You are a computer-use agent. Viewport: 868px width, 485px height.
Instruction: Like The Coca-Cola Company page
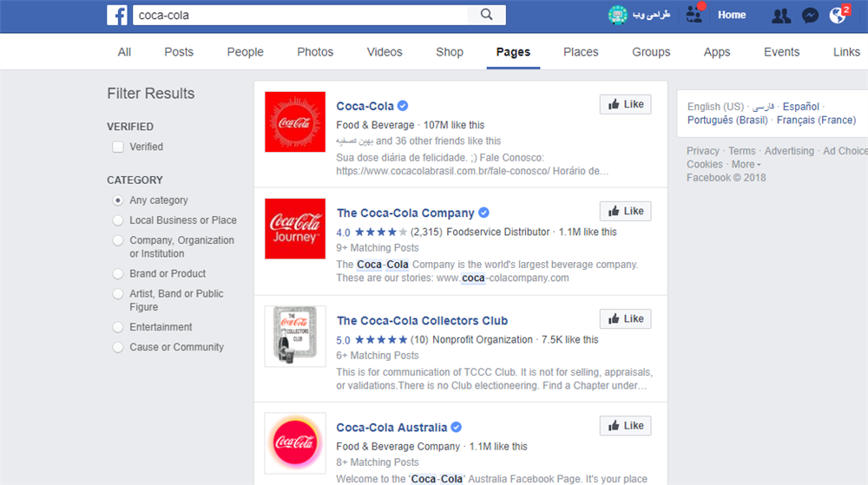coord(626,211)
